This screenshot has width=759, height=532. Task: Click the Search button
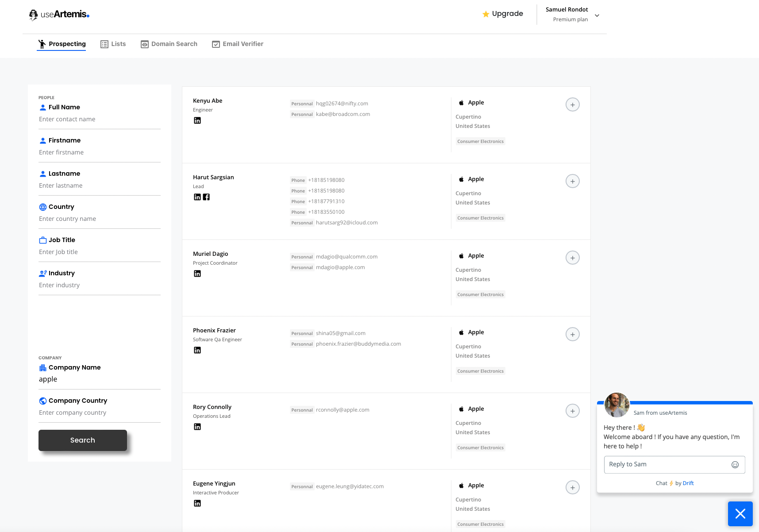pyautogui.click(x=83, y=440)
